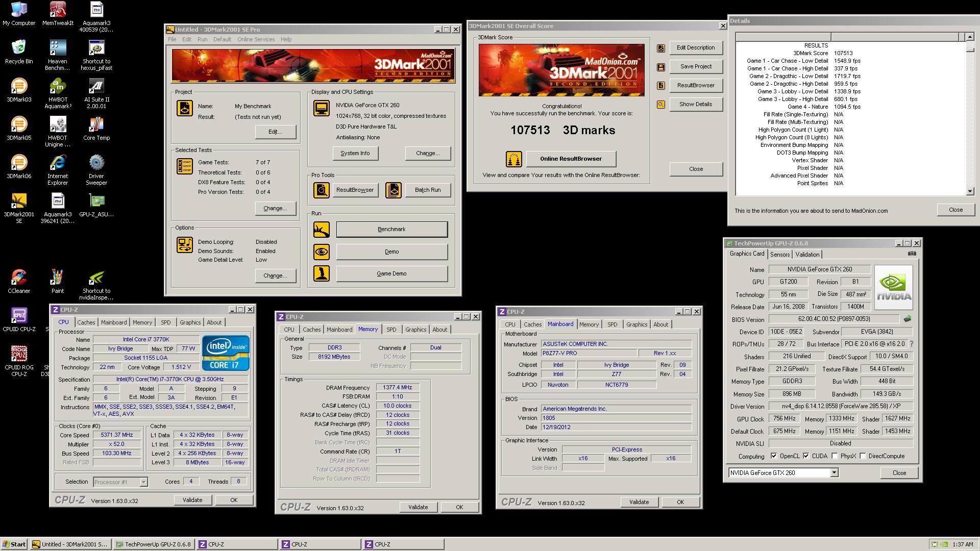Click Close button in Details window

pyautogui.click(x=955, y=210)
